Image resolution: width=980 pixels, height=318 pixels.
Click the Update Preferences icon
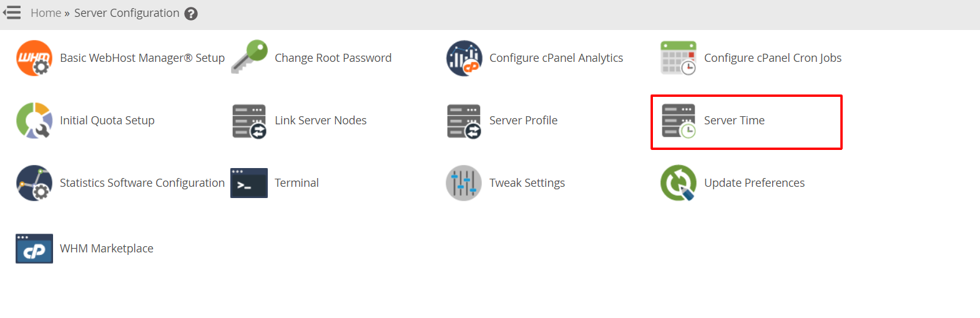click(679, 183)
